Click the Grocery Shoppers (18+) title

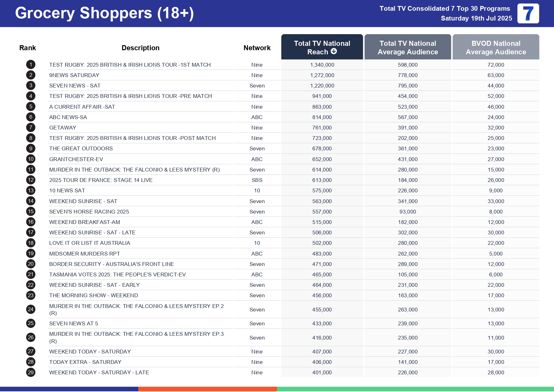click(104, 13)
